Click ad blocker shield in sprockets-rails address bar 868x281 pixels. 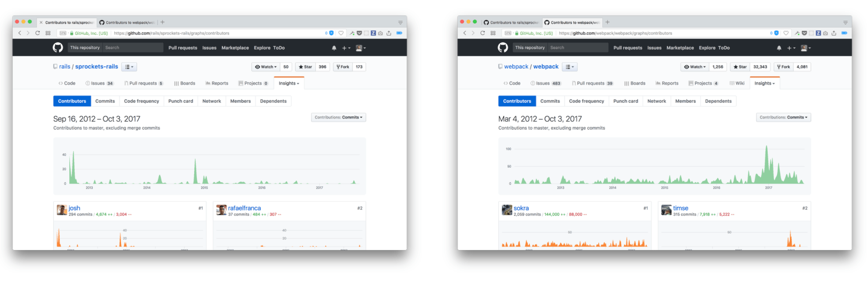[x=332, y=33]
